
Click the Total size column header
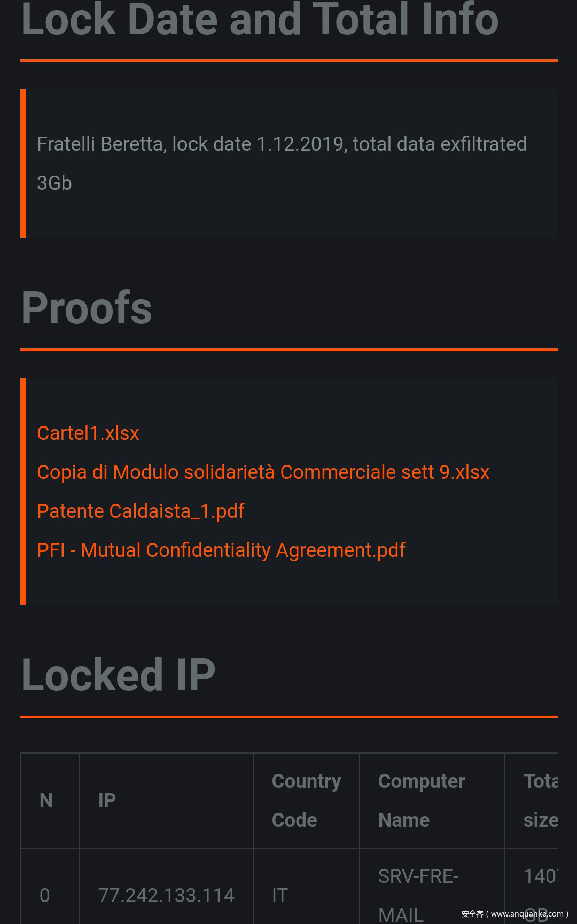pyautogui.click(x=540, y=800)
